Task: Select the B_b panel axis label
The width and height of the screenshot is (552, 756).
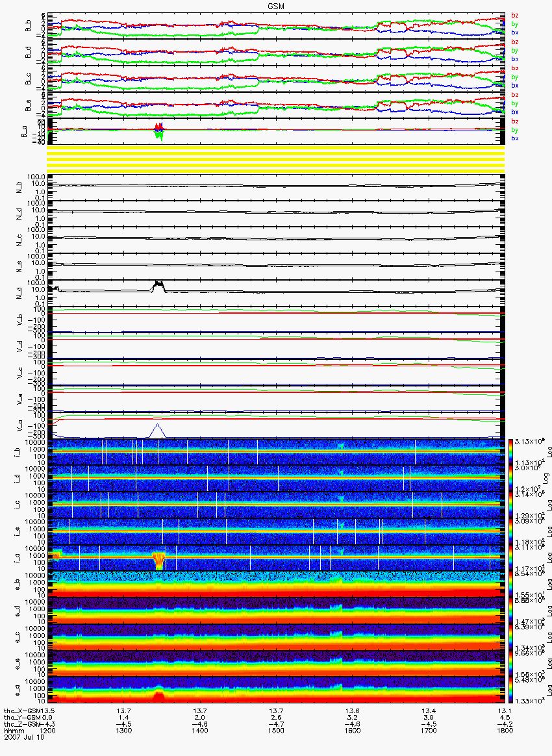Action: 28,27
